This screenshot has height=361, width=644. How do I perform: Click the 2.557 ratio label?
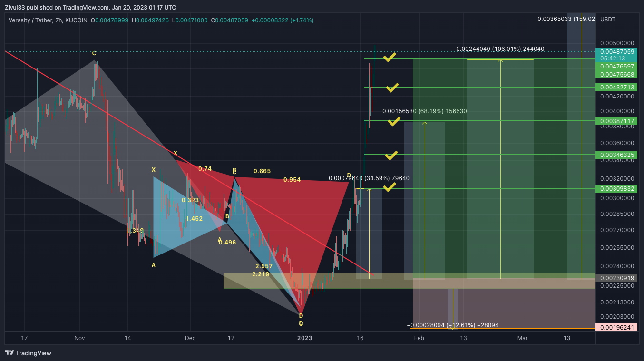[264, 266]
